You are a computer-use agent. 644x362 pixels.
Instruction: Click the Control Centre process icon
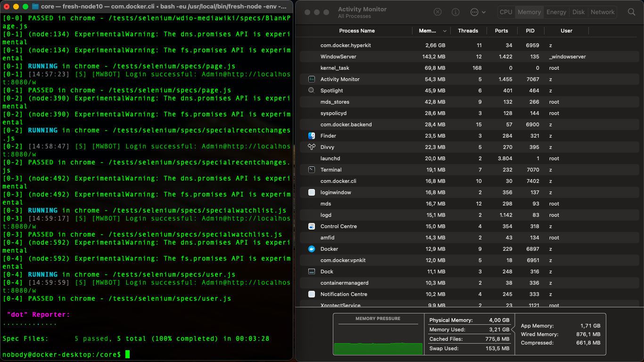(311, 226)
